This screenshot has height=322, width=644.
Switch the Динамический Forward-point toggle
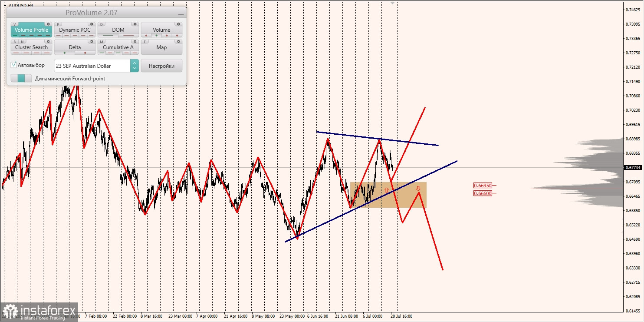pyautogui.click(x=21, y=78)
